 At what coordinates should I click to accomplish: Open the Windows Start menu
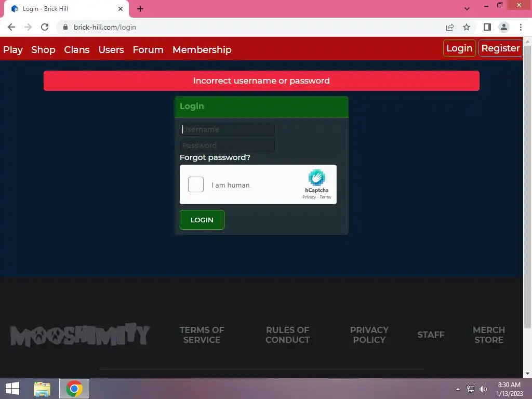tap(12, 389)
